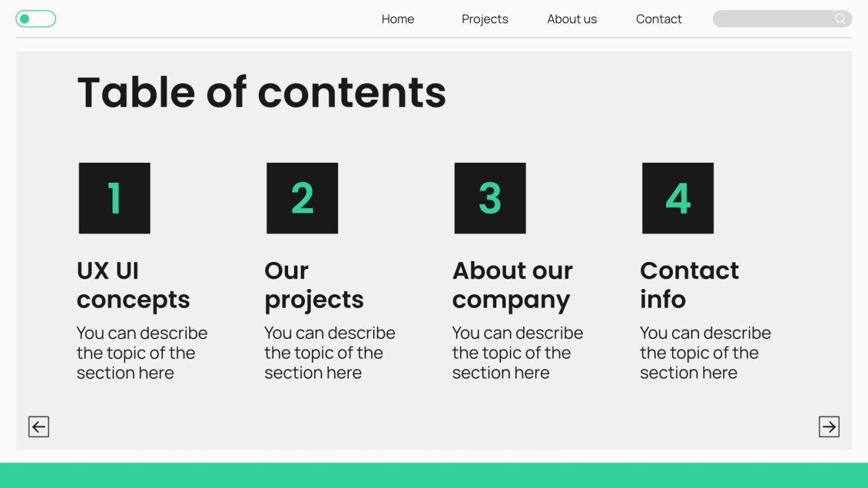Select the black square numbered 4

677,198
